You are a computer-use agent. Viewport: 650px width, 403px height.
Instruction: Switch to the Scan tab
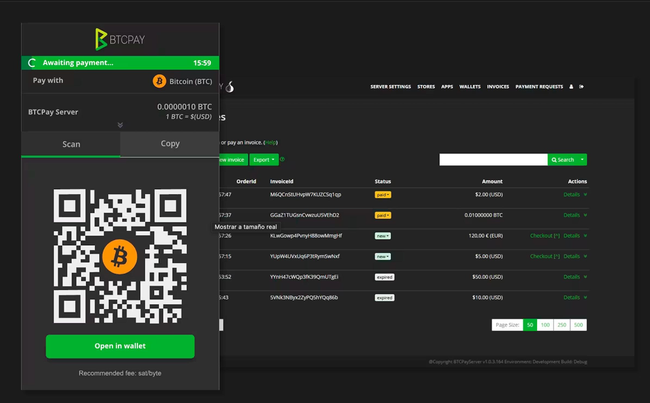(x=71, y=144)
